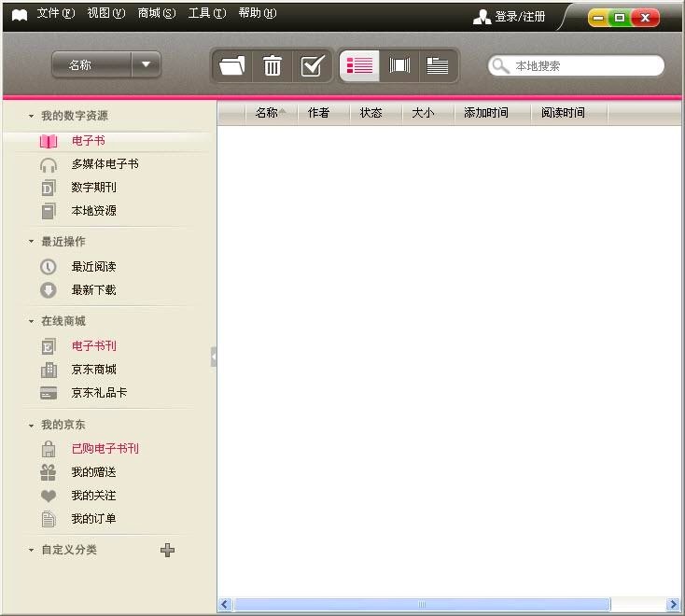Open 京东商城 store link

pyautogui.click(x=93, y=370)
